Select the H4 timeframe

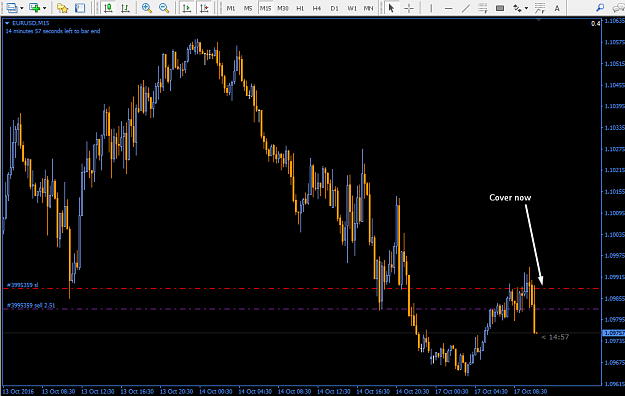(317, 8)
